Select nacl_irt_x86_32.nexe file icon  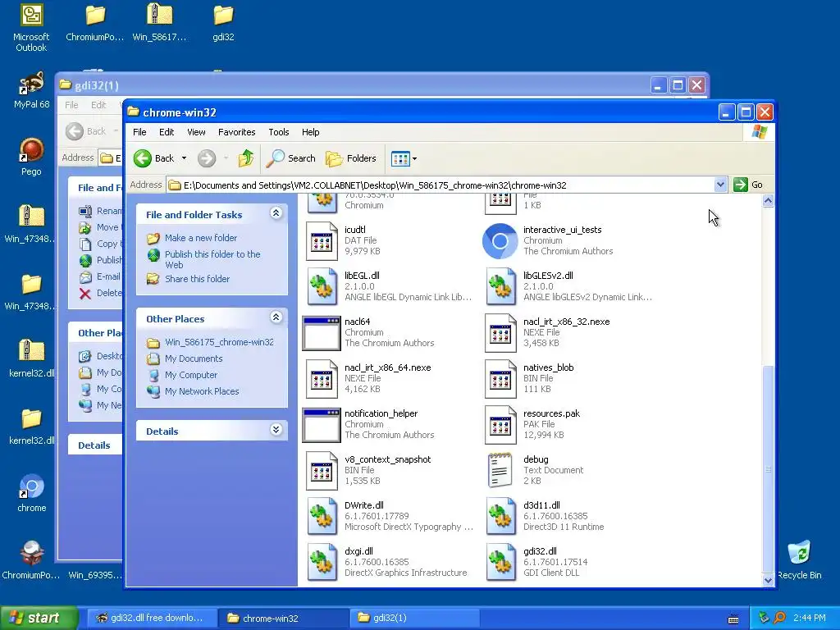[500, 333]
